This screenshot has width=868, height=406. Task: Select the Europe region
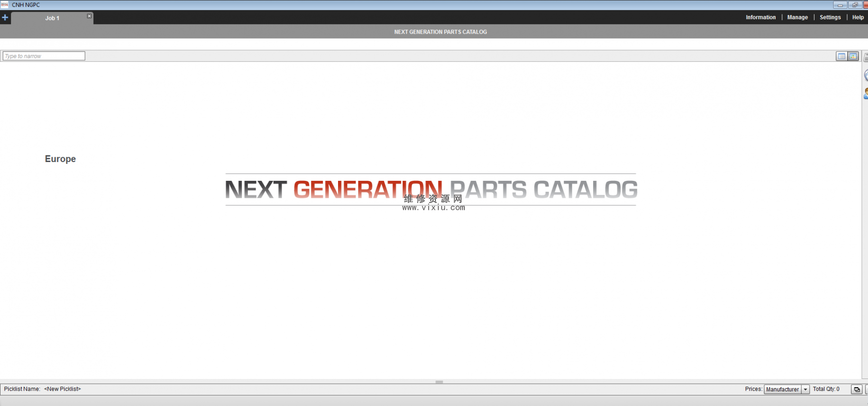(x=60, y=159)
